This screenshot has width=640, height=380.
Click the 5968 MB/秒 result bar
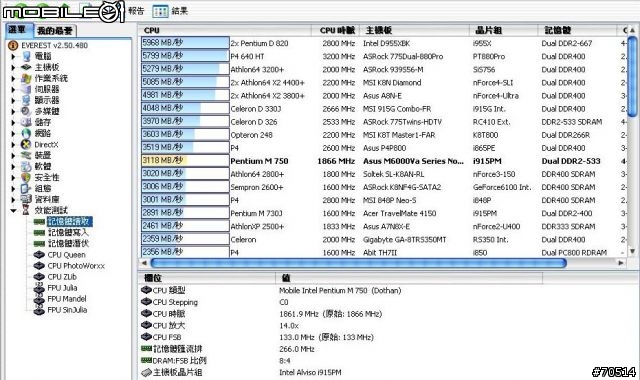tap(185, 43)
